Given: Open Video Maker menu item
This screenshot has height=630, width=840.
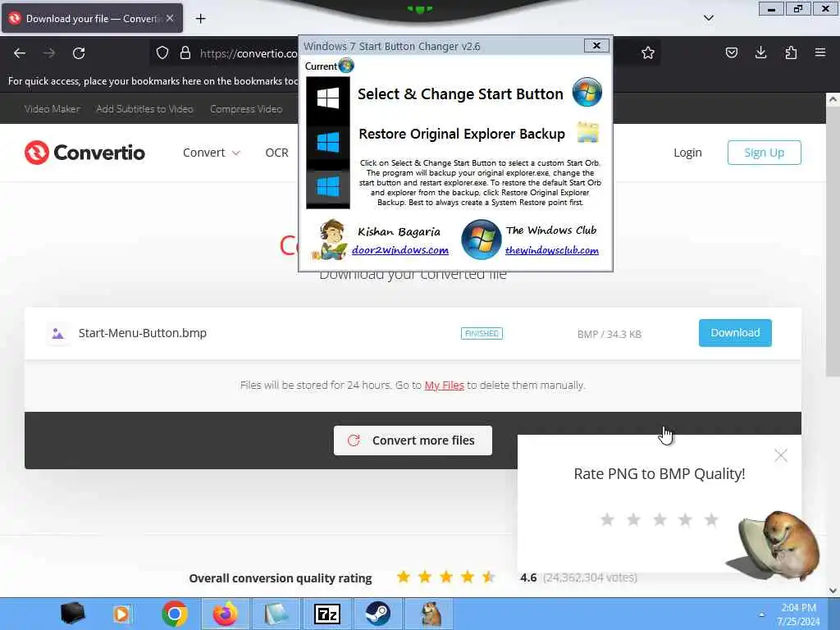Looking at the screenshot, I should coord(52,109).
